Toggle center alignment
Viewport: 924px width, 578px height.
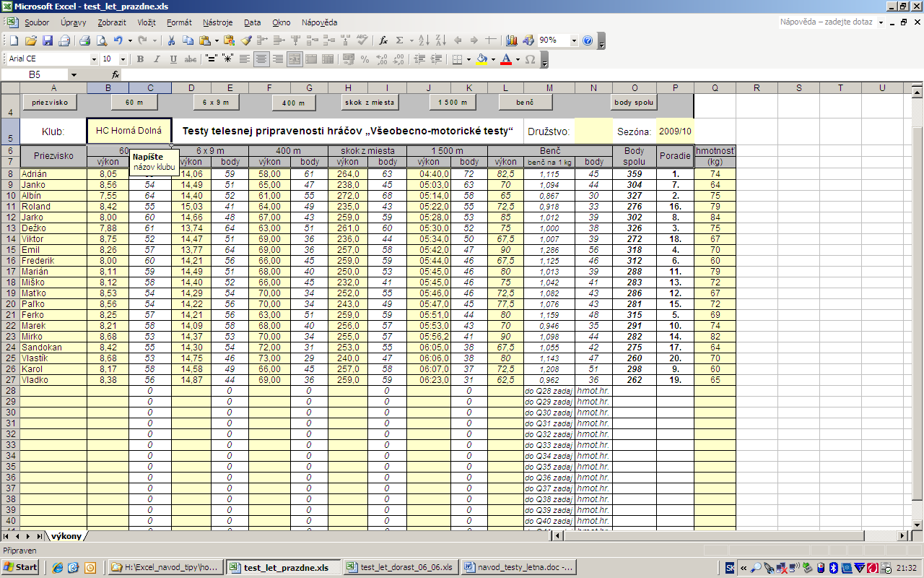[261, 59]
